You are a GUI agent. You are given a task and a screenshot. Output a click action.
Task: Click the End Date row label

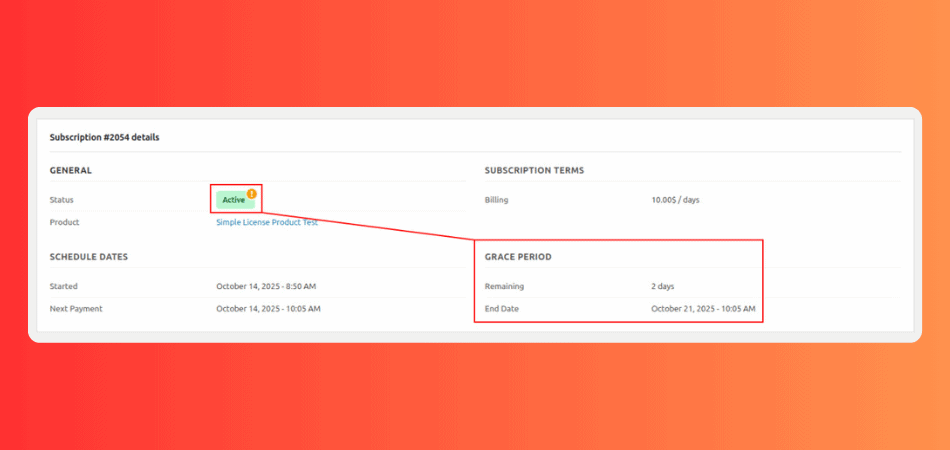point(502,309)
